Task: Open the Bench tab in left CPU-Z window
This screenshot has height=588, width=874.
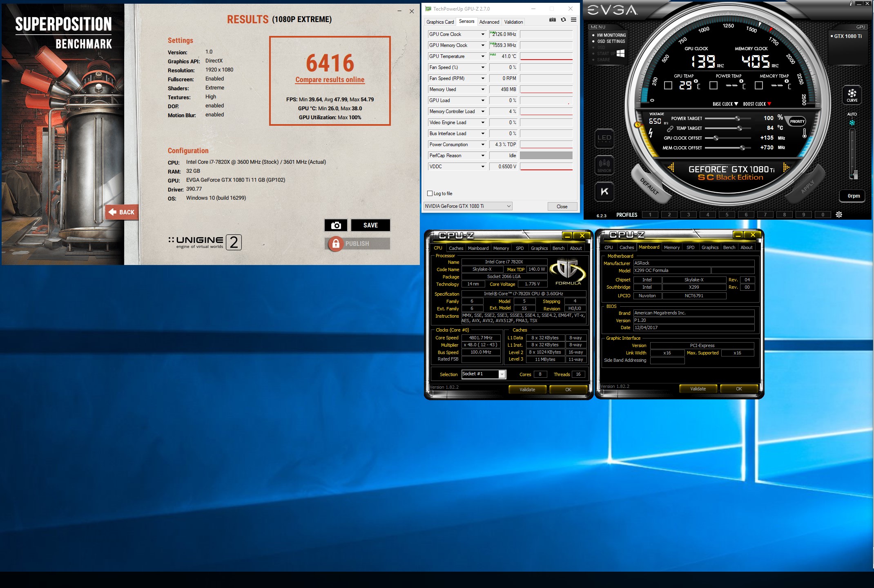Action: pos(558,248)
